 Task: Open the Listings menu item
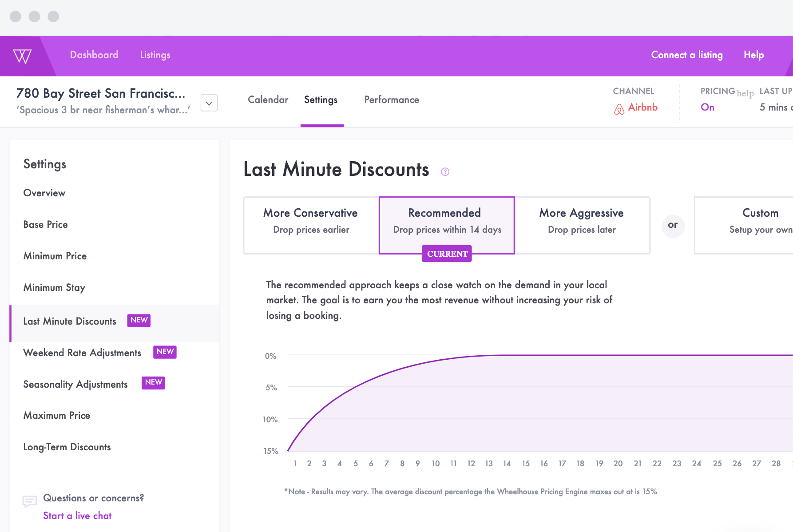click(155, 55)
